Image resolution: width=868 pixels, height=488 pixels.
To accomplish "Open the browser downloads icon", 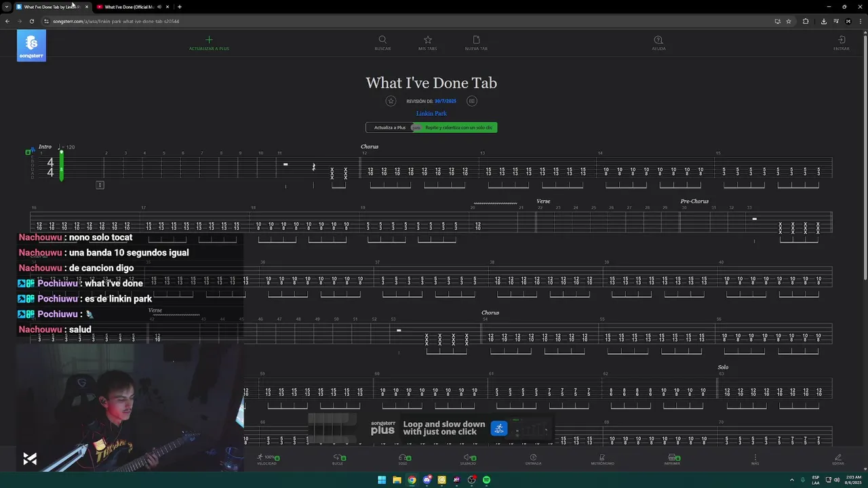I will point(823,21).
